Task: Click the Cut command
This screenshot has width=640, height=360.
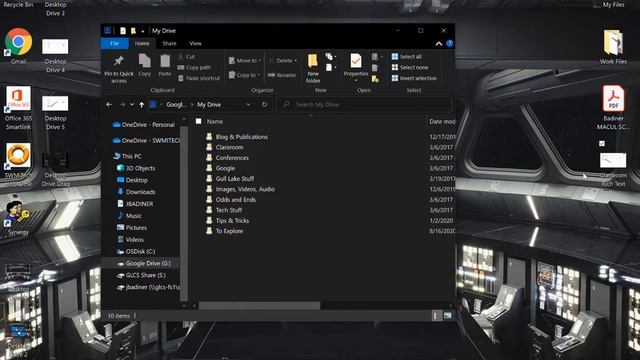Action: pyautogui.click(x=187, y=57)
